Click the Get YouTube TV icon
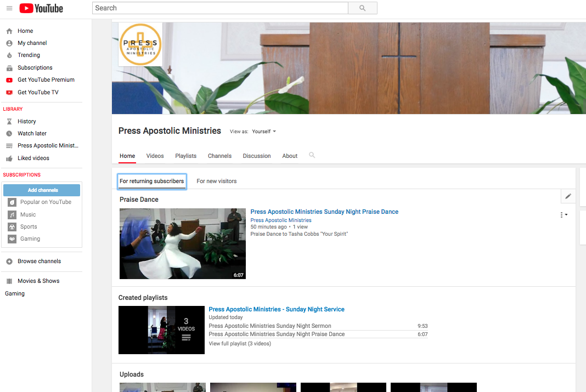This screenshot has height=392, width=586. (9, 92)
